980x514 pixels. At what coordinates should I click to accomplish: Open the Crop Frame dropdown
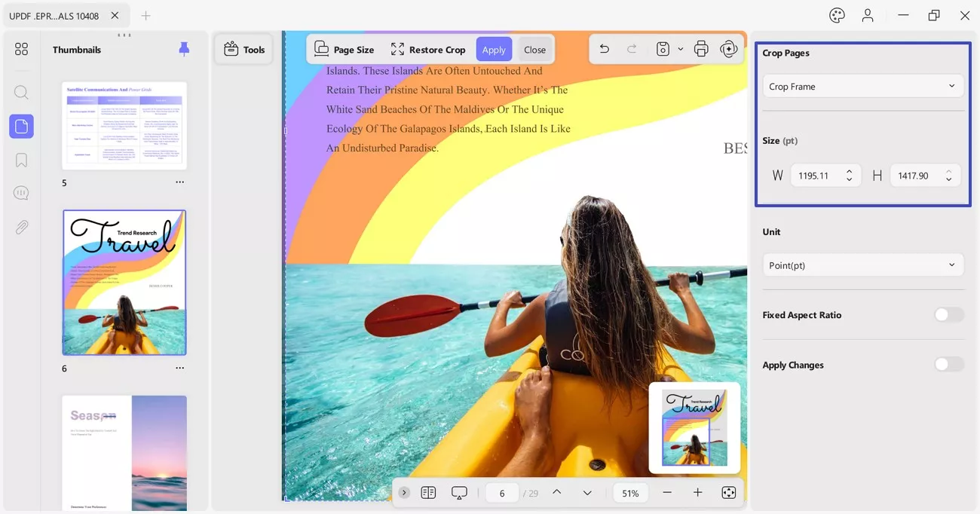[863, 86]
